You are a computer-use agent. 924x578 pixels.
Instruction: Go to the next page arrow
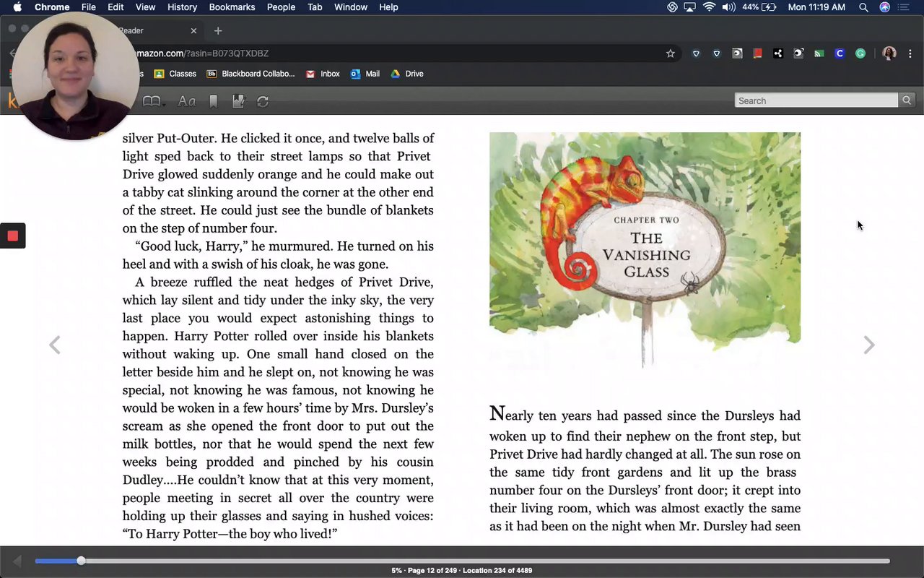(x=869, y=345)
